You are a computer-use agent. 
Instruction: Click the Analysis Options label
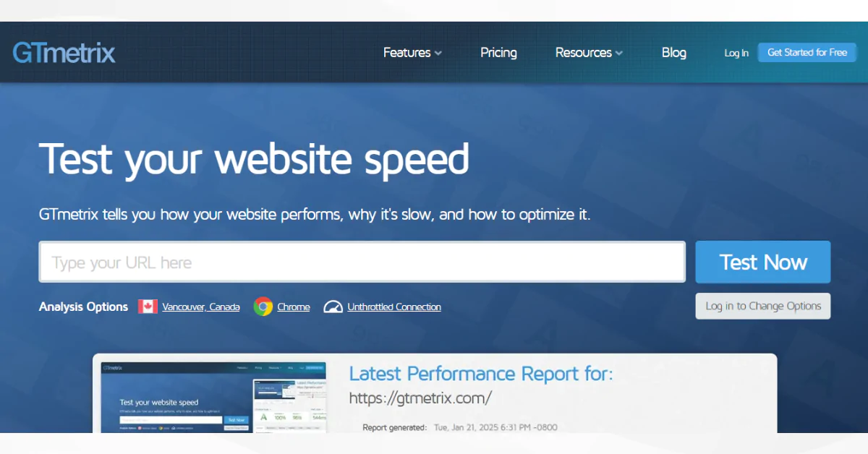click(83, 307)
